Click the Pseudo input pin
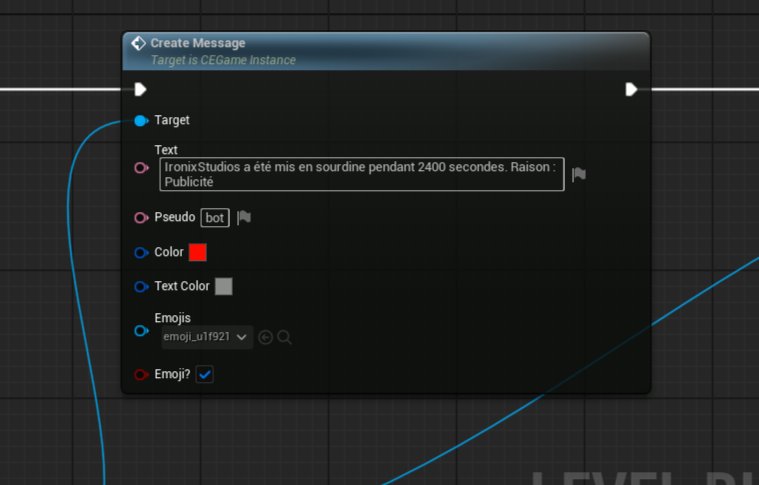The width and height of the screenshot is (759, 485). point(141,218)
